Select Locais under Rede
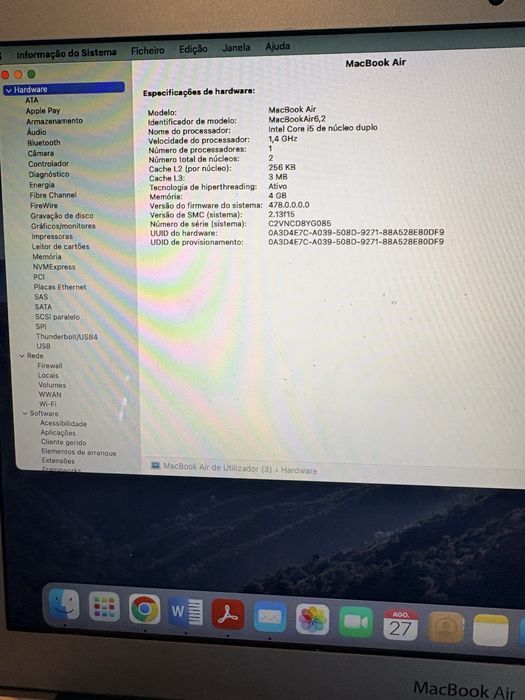 48,375
